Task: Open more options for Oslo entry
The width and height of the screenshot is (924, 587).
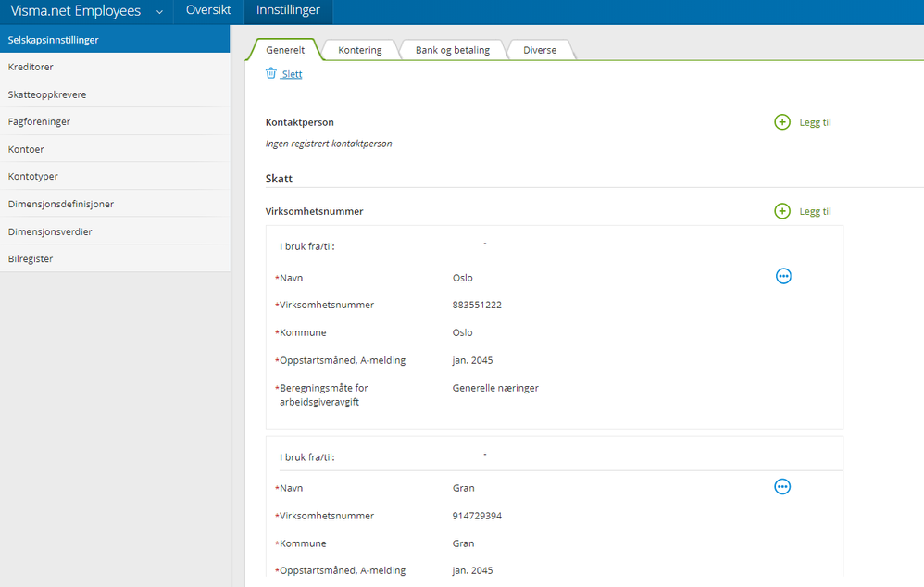Action: click(783, 276)
